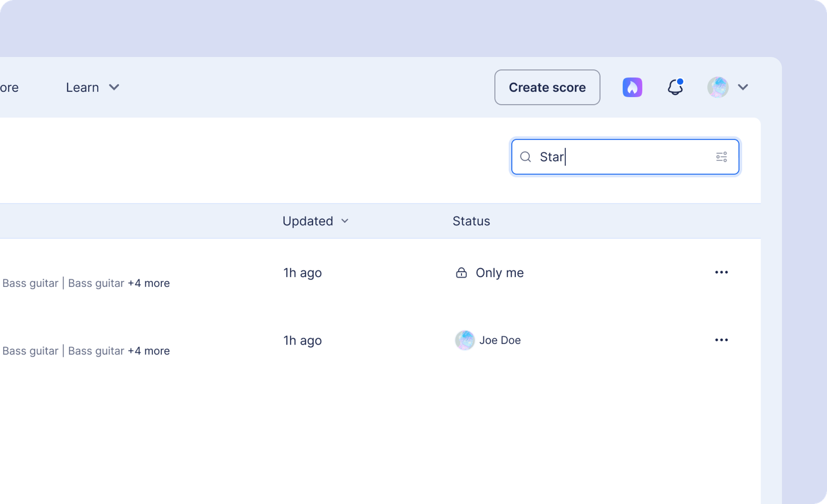Expand the Updated sort chevron

(x=345, y=221)
